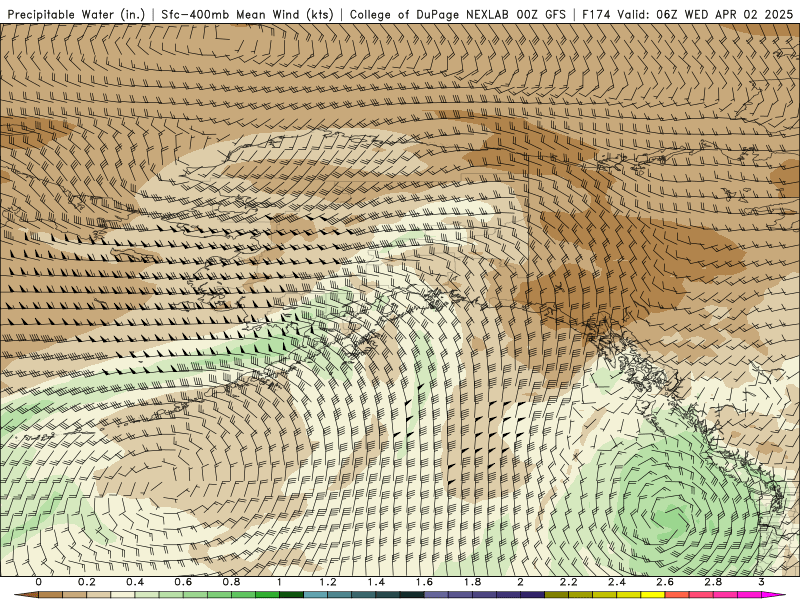Click the 'Valid: 06Z WED APR 02 2025' text
Screen dimensions: 800x600
(705, 15)
